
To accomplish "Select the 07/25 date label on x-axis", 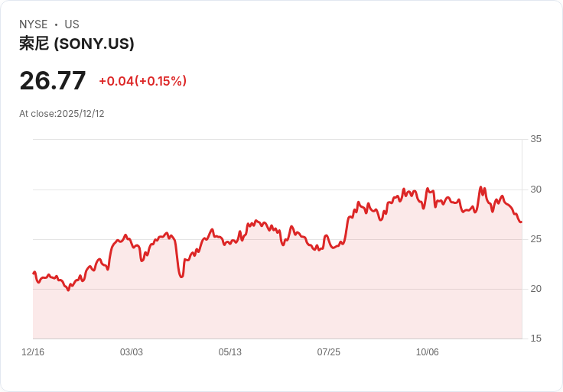I will 328,352.
